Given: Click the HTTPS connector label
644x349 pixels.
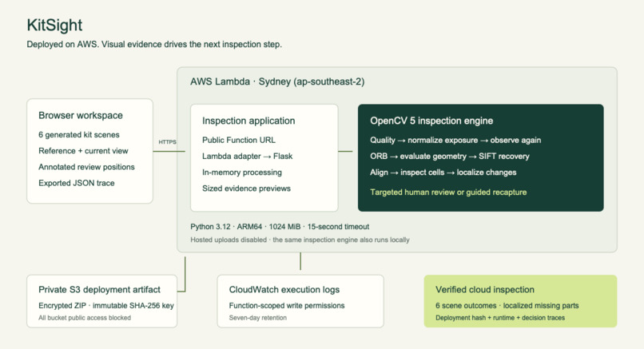Looking at the screenshot, I should pos(167,142).
